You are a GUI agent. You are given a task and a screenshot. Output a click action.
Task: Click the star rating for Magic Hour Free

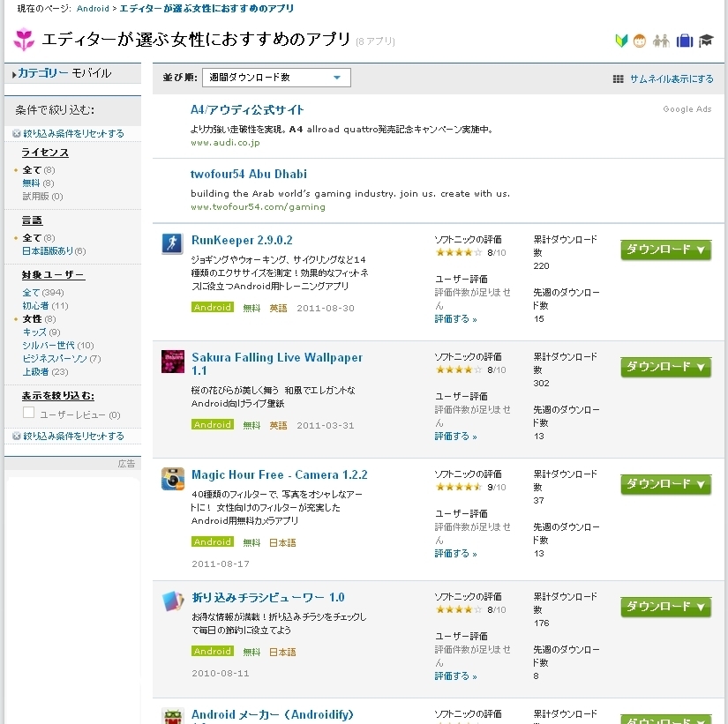coord(459,487)
